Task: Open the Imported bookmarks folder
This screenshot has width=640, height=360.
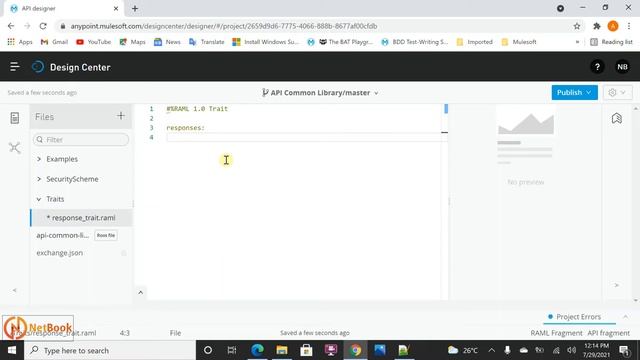Action: (475, 42)
